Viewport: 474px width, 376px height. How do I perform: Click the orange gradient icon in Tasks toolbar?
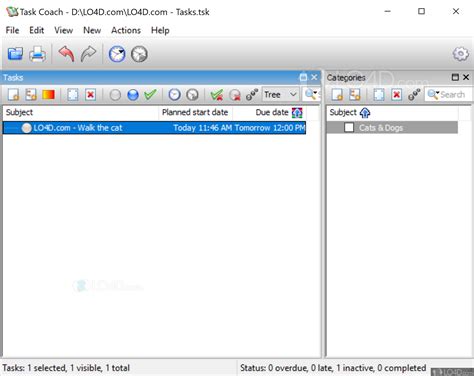[48, 95]
